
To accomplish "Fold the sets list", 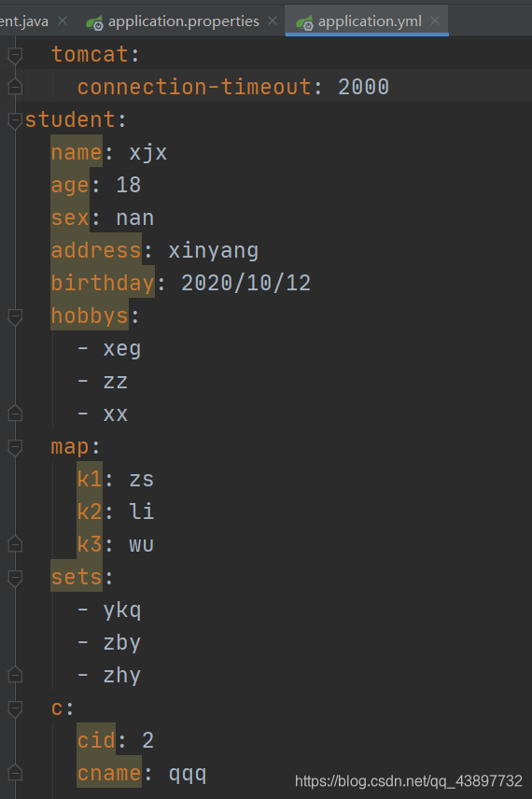I will [15, 578].
